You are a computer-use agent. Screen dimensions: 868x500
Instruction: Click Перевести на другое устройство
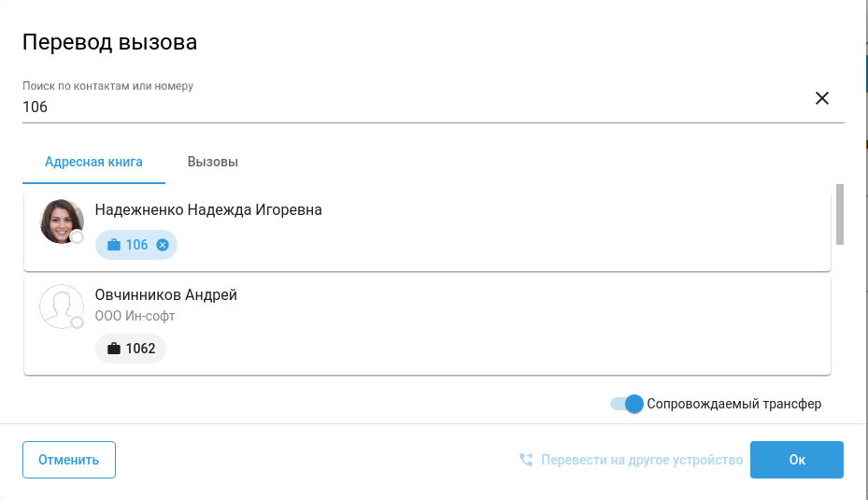(641, 460)
